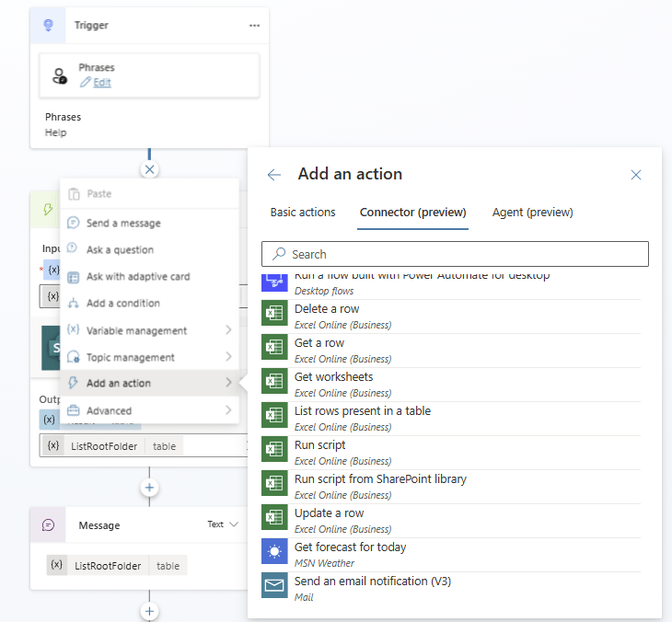
Task: Click the X node below the Trigger card
Action: 149,169
